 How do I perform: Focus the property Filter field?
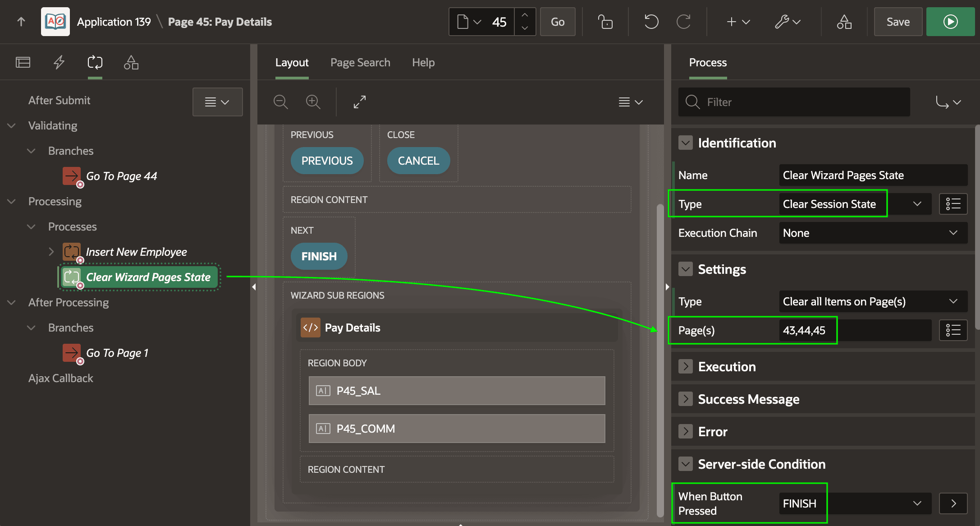(x=794, y=102)
